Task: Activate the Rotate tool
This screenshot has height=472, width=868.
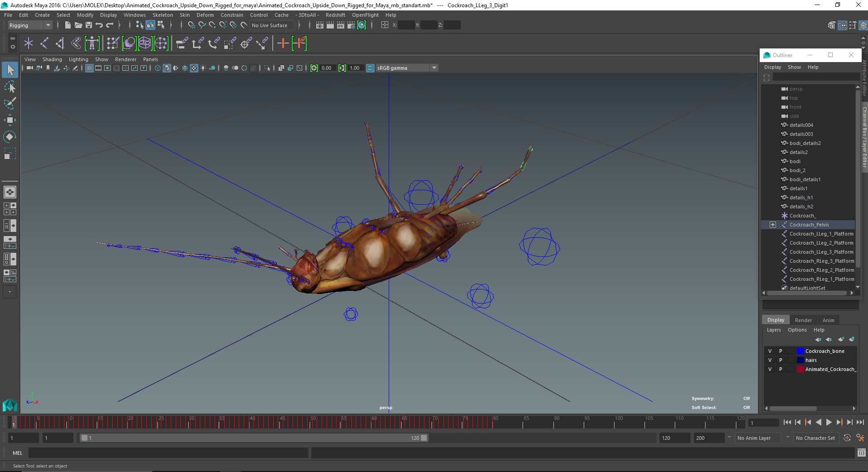Action: point(10,137)
